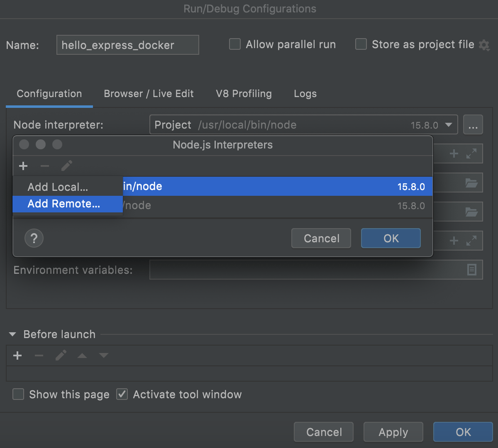Add a new Node.js interpreter
This screenshot has height=448, width=498.
[23, 166]
